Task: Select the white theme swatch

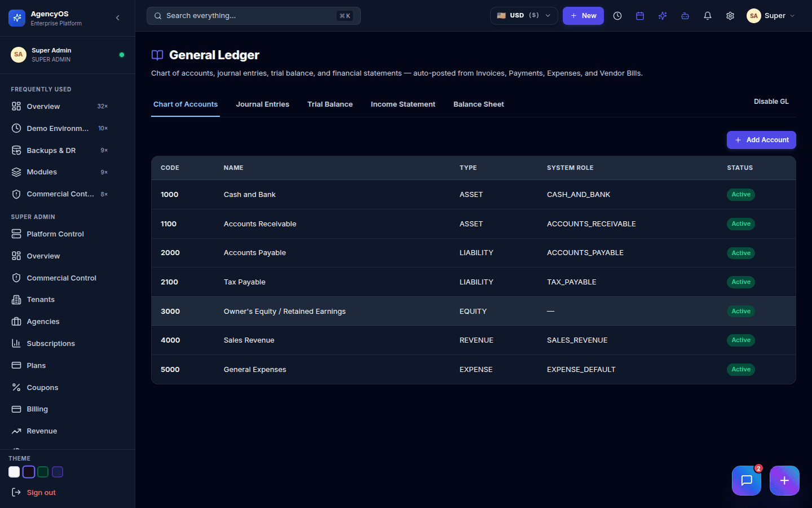Action: (x=14, y=472)
